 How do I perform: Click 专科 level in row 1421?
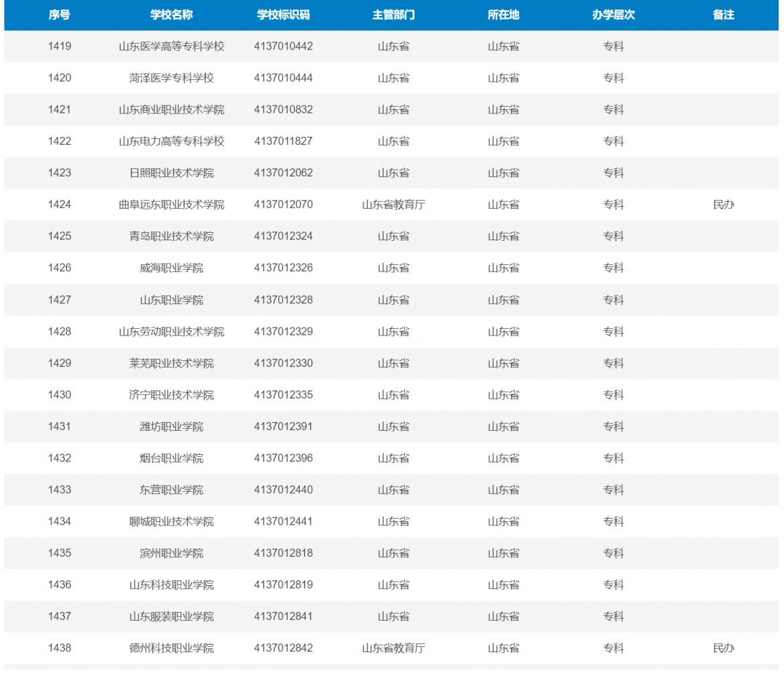click(614, 109)
